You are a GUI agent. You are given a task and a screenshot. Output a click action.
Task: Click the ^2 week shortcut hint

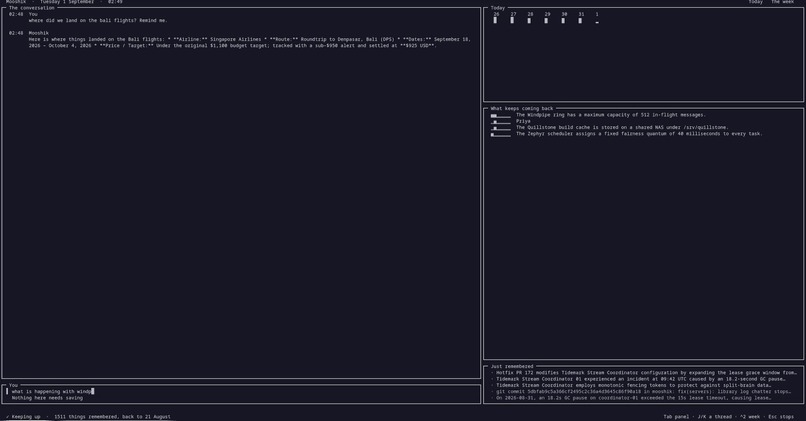tap(751, 417)
